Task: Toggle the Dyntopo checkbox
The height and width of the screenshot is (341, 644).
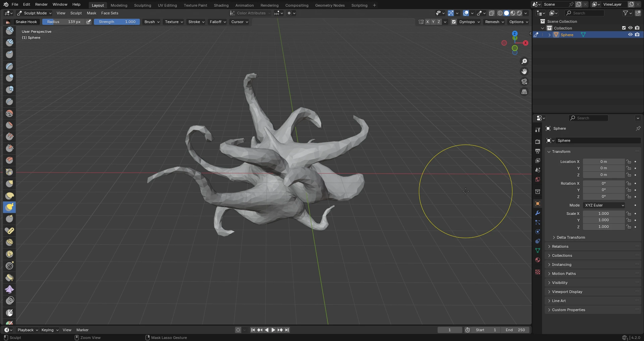Action: point(454,22)
